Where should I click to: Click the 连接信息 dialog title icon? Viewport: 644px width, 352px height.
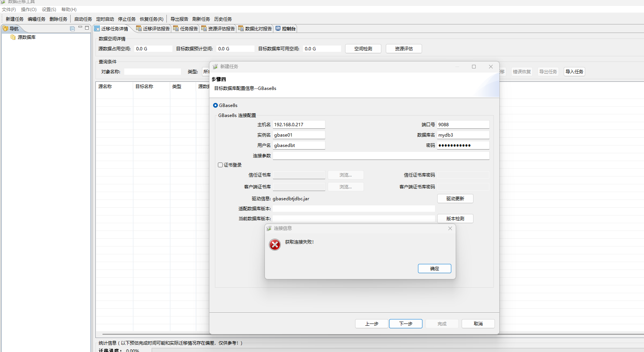pyautogui.click(x=269, y=228)
